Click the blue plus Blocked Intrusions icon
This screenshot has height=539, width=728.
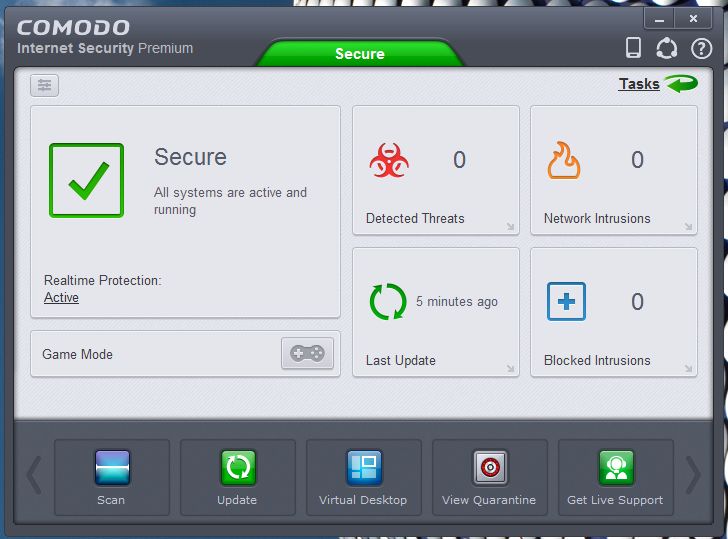tap(566, 301)
